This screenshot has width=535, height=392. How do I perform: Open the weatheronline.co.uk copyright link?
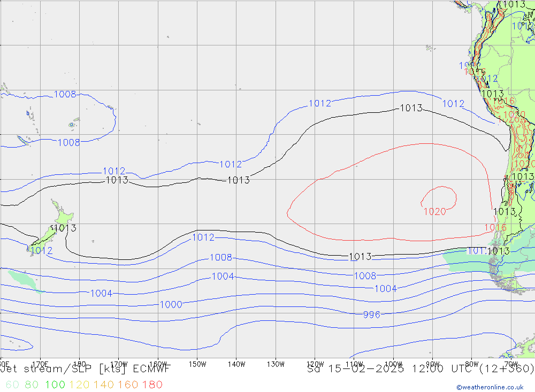click(x=490, y=387)
